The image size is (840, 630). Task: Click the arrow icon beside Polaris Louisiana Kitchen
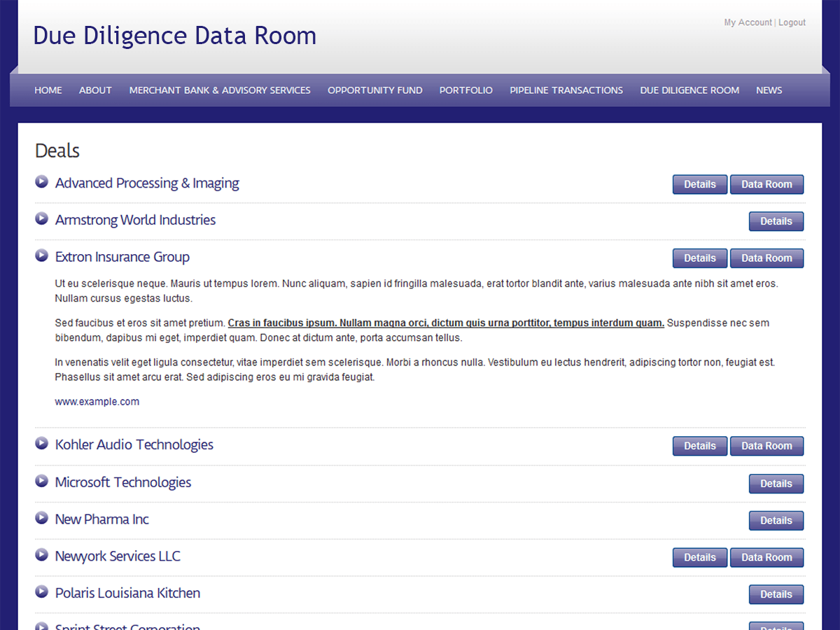(41, 591)
